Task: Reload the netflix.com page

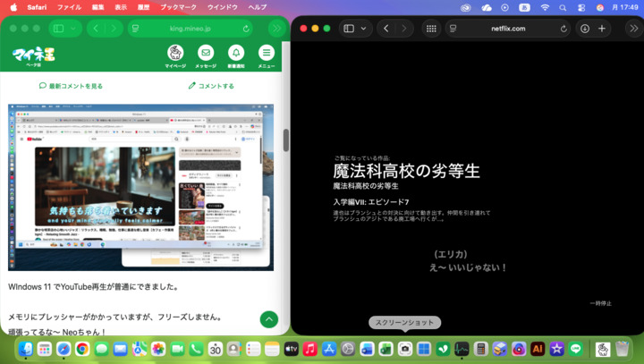Action: 563,29
